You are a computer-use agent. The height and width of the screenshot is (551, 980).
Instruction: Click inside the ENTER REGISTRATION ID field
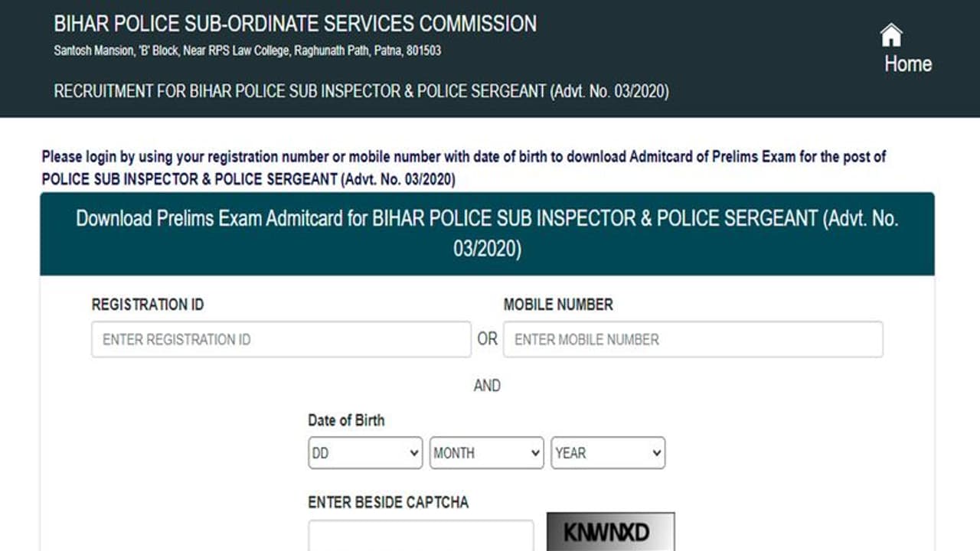pos(281,339)
